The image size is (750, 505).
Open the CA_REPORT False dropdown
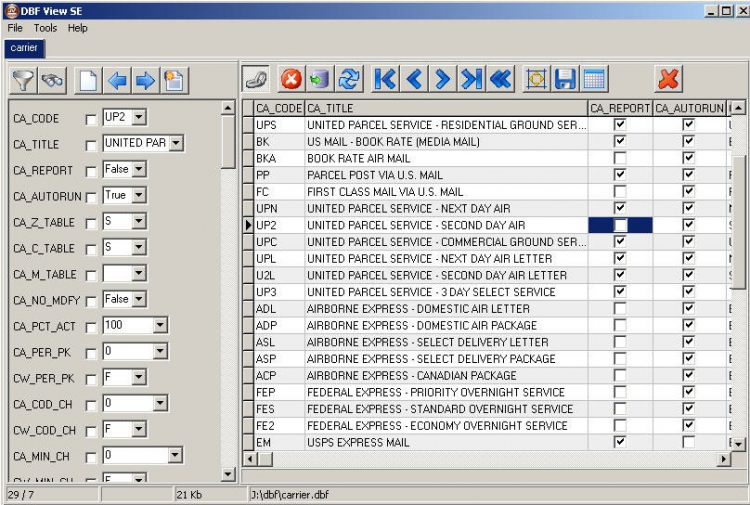click(x=139, y=169)
